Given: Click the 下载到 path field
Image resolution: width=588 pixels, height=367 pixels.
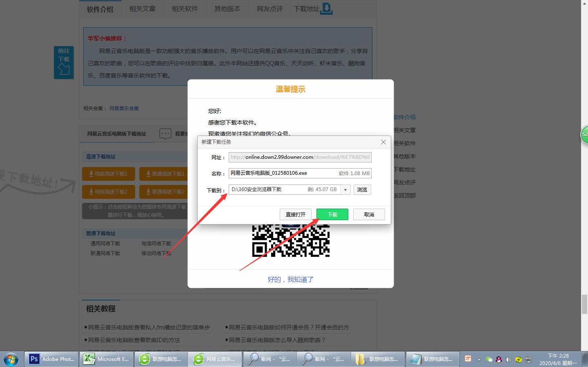Looking at the screenshot, I should (285, 189).
